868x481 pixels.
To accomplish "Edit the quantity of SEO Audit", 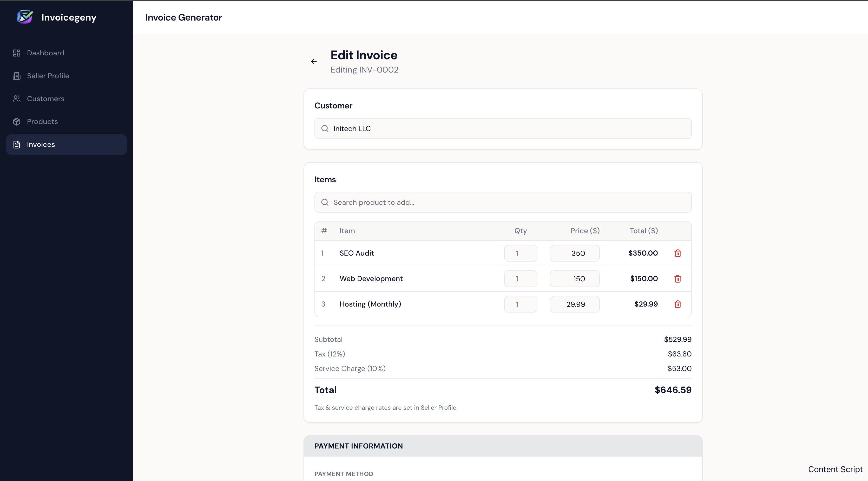I will [521, 253].
